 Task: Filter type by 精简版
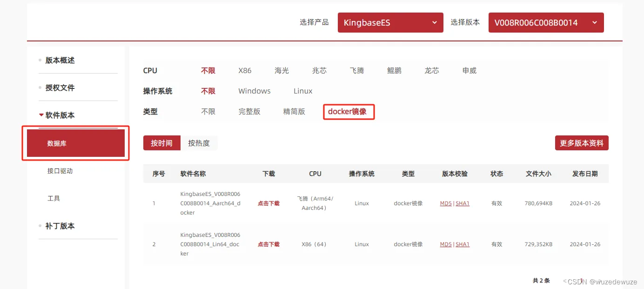[294, 112]
